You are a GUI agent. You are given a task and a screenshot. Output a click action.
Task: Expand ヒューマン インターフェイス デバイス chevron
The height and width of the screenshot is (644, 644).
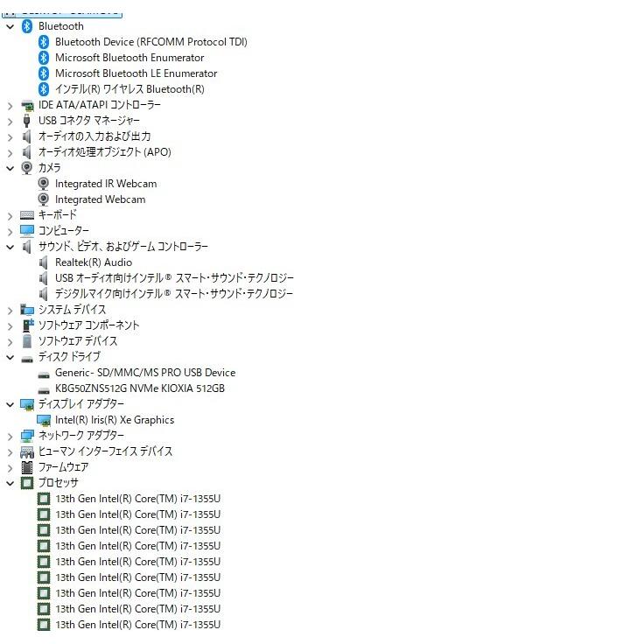coord(10,452)
